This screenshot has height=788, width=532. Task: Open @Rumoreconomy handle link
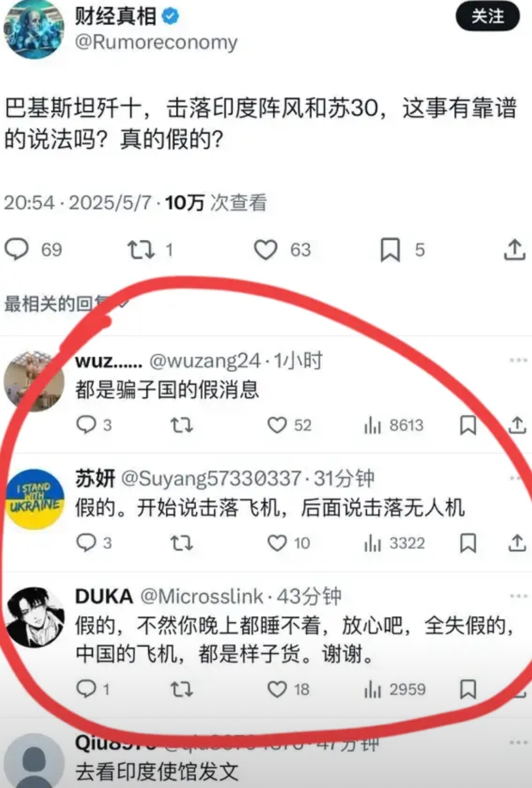tap(156, 43)
